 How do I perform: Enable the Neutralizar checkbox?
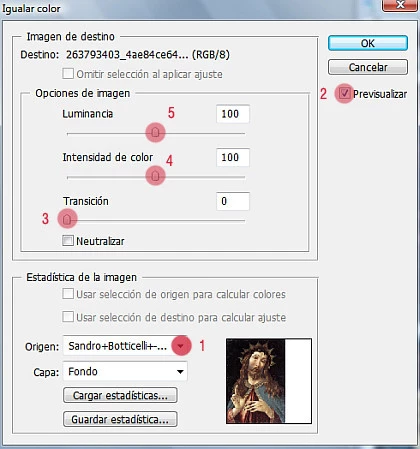coord(68,240)
